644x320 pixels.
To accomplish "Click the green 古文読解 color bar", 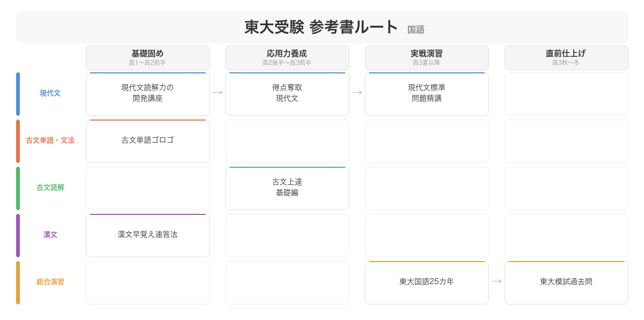I will 18,188.
